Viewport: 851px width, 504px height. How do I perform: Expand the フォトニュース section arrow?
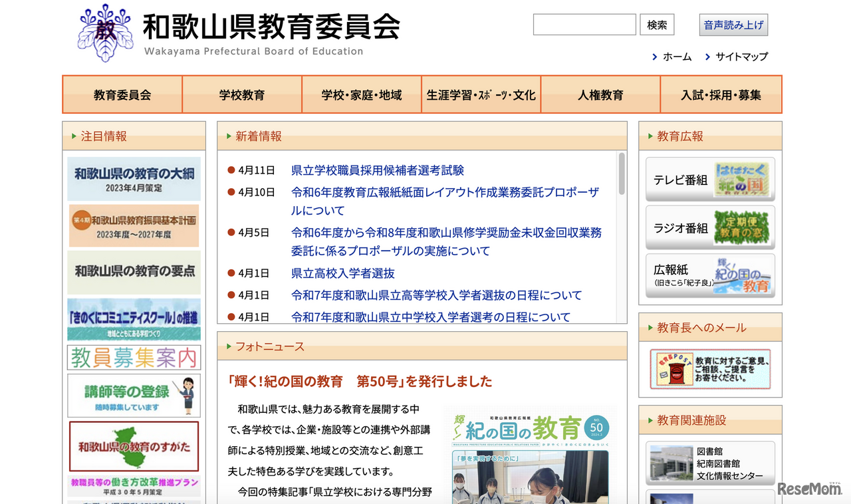[229, 346]
